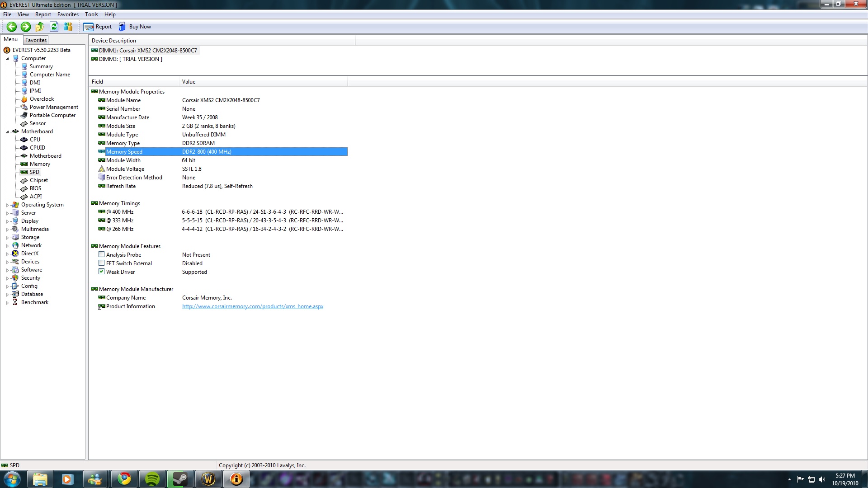Open the IPMI tree item
The image size is (868, 488).
35,91
